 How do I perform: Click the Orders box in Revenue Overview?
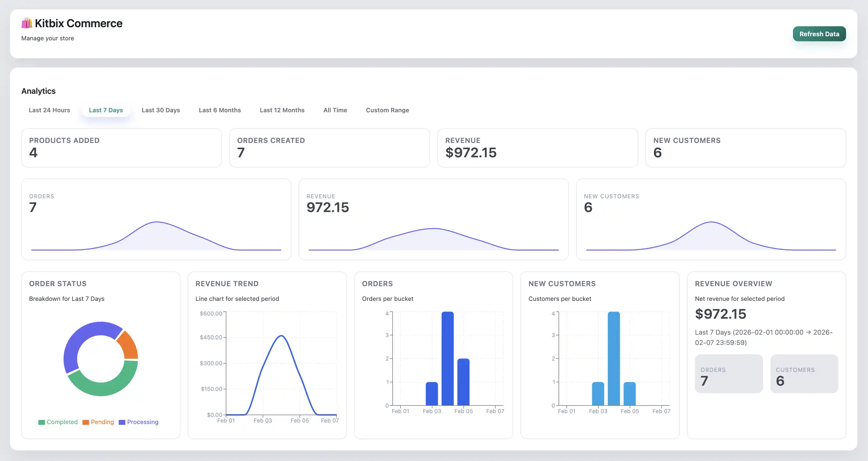[x=729, y=374]
